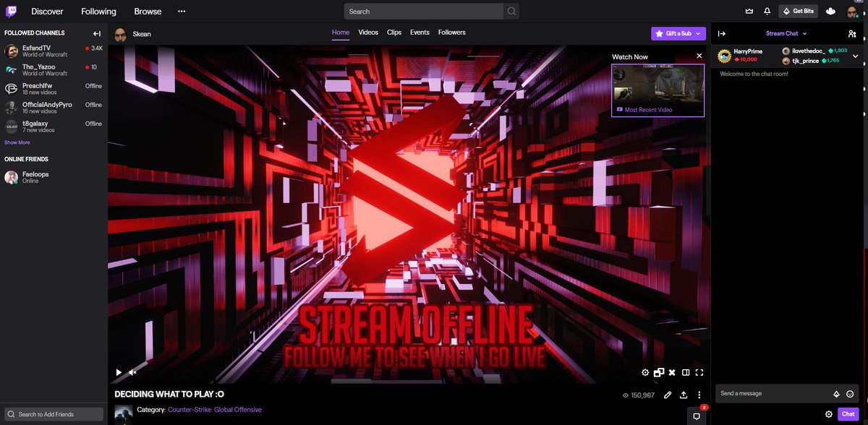The image size is (868, 425).
Task: Click the X icon in player controls
Action: 672,373
